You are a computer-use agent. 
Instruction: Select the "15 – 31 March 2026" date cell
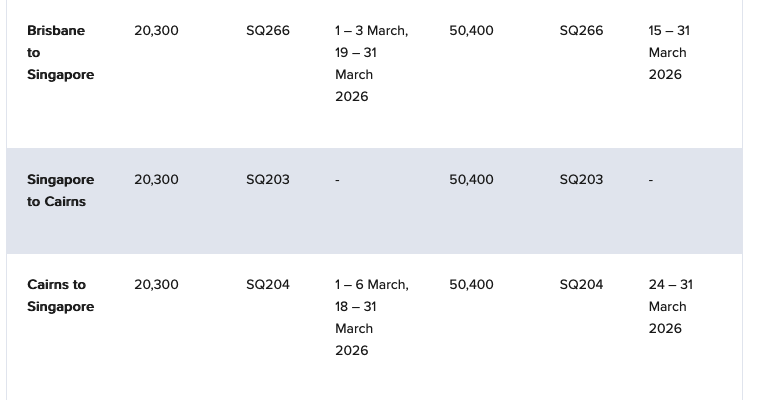tap(668, 52)
